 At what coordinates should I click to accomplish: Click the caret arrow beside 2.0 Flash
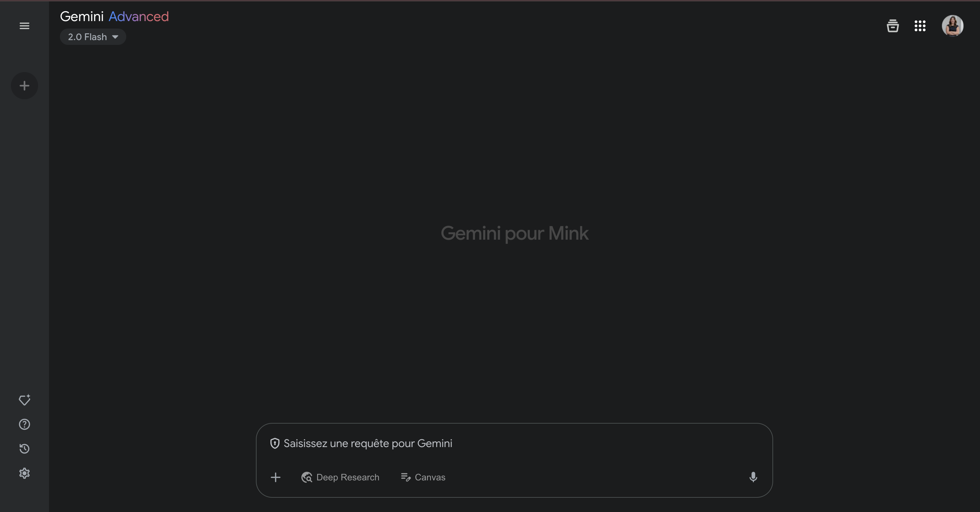pos(115,37)
